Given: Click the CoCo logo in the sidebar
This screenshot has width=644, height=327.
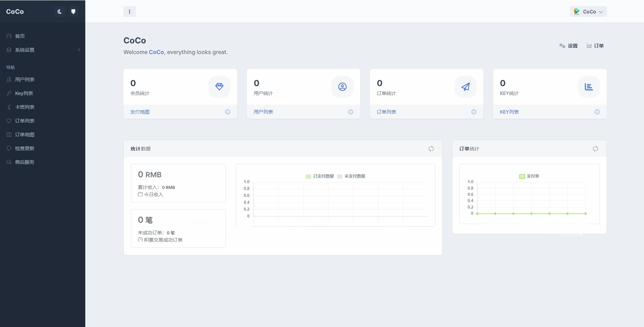Looking at the screenshot, I should pyautogui.click(x=15, y=11).
